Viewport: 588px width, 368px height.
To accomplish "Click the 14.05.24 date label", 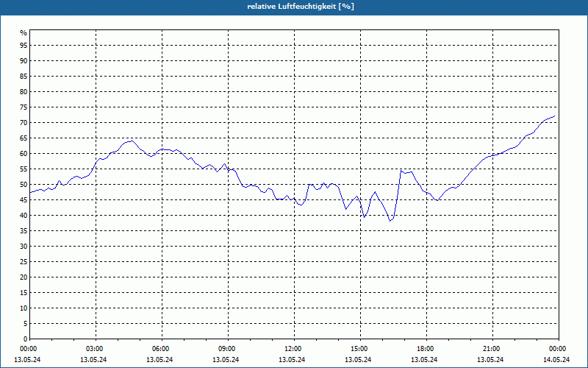I will 556,360.
